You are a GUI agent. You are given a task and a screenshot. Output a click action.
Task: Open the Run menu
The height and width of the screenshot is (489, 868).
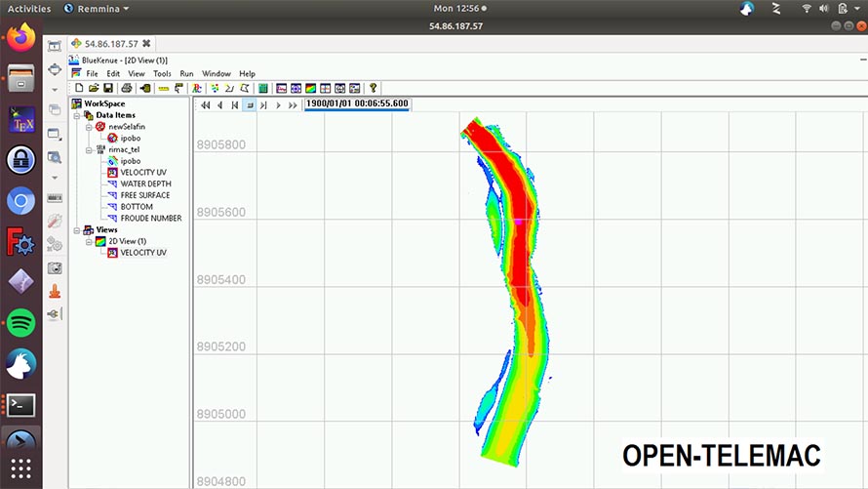coord(186,73)
